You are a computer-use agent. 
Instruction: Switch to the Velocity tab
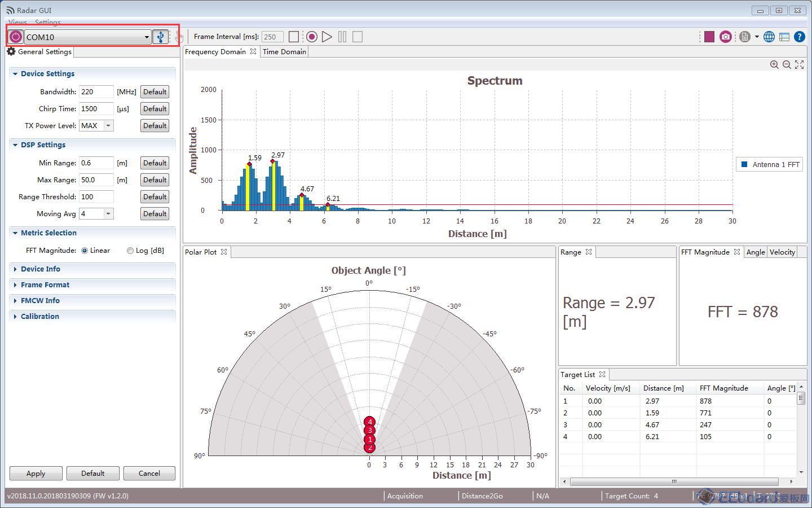pyautogui.click(x=782, y=252)
